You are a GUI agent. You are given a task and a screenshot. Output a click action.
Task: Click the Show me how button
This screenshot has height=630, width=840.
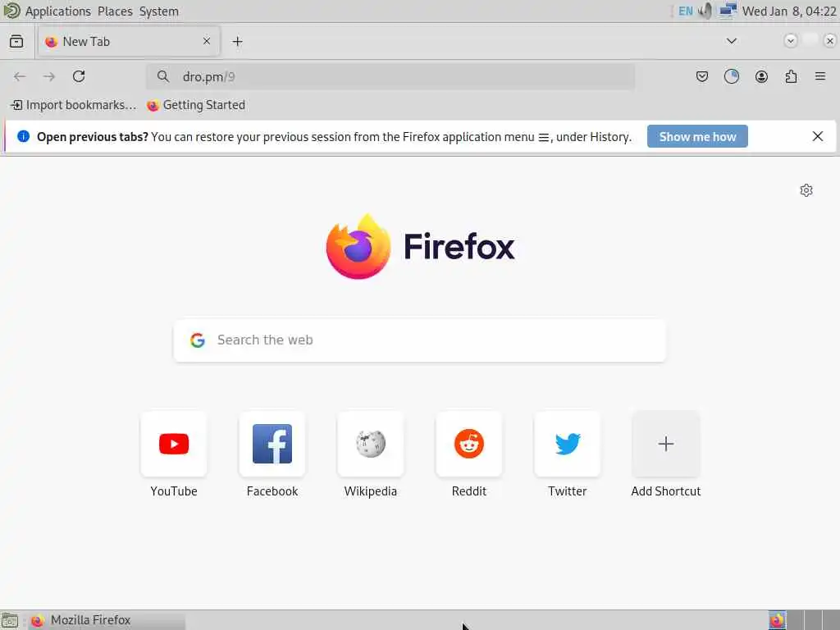[x=697, y=137]
